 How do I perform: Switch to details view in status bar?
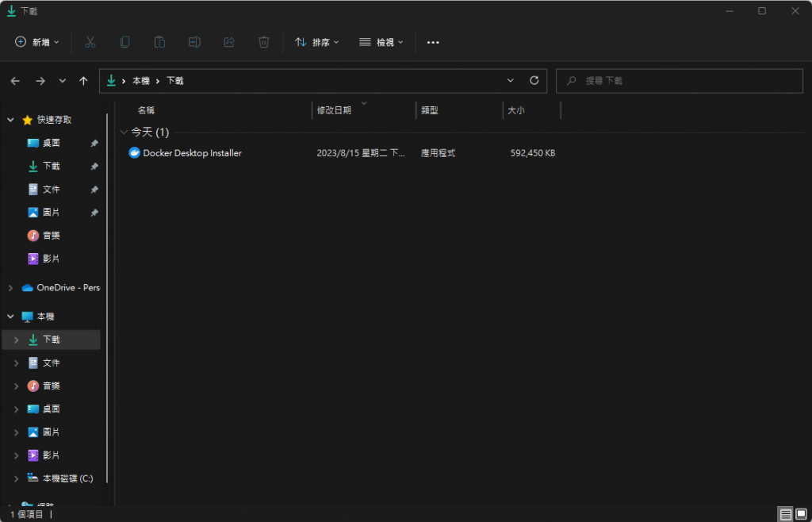click(x=786, y=515)
